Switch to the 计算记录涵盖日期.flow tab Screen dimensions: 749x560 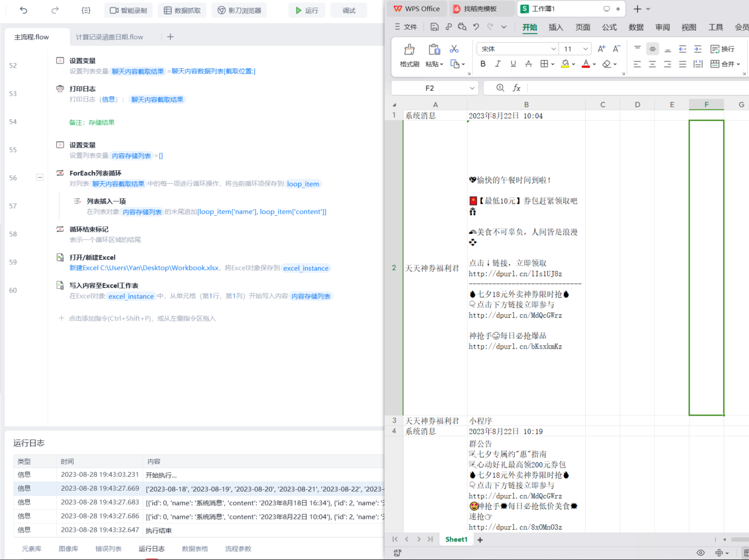[x=109, y=37]
